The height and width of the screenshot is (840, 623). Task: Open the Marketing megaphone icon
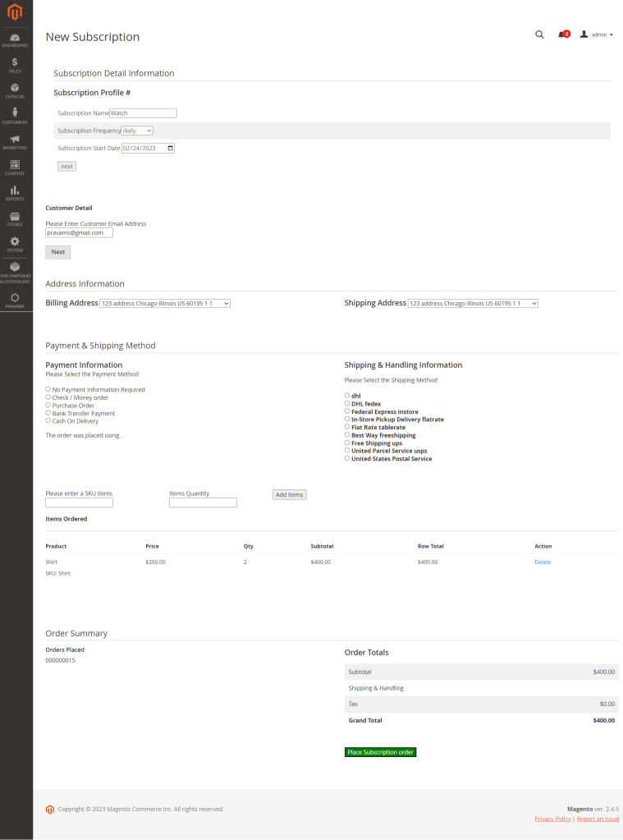tap(16, 142)
